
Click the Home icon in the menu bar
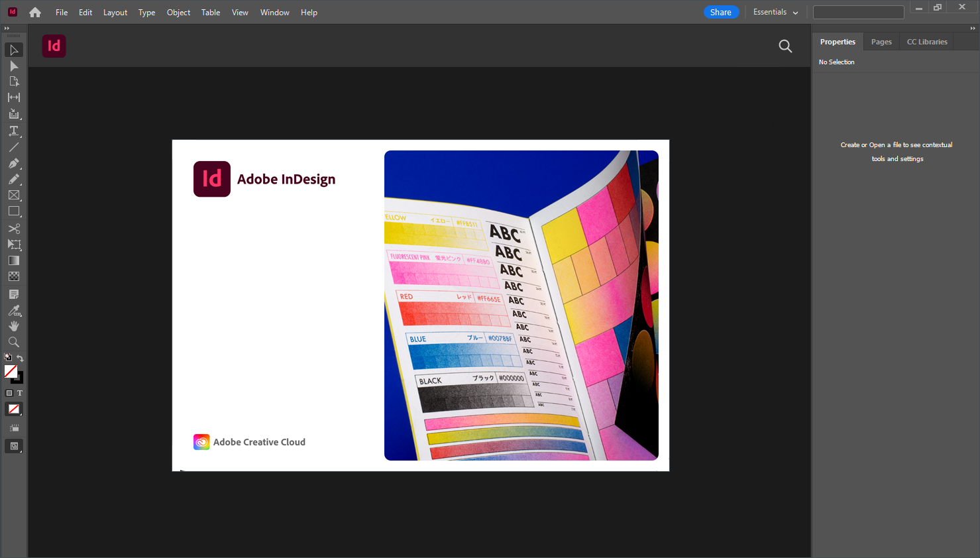click(x=35, y=12)
